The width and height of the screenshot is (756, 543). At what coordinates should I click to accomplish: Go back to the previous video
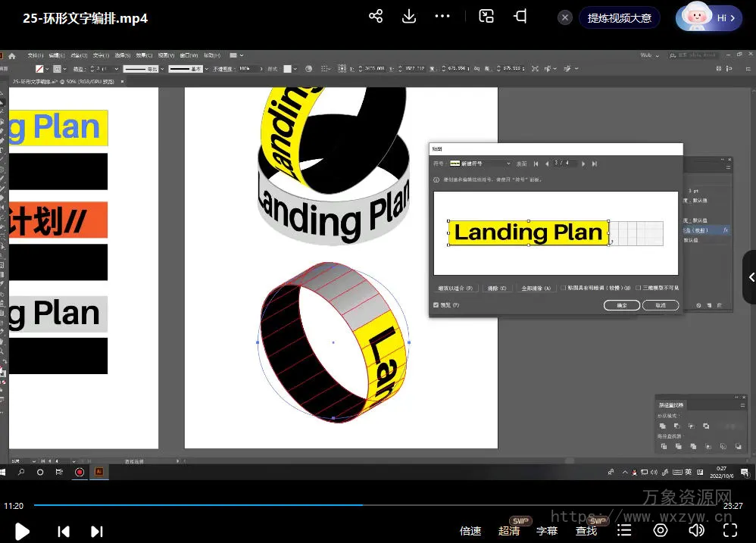point(64,531)
